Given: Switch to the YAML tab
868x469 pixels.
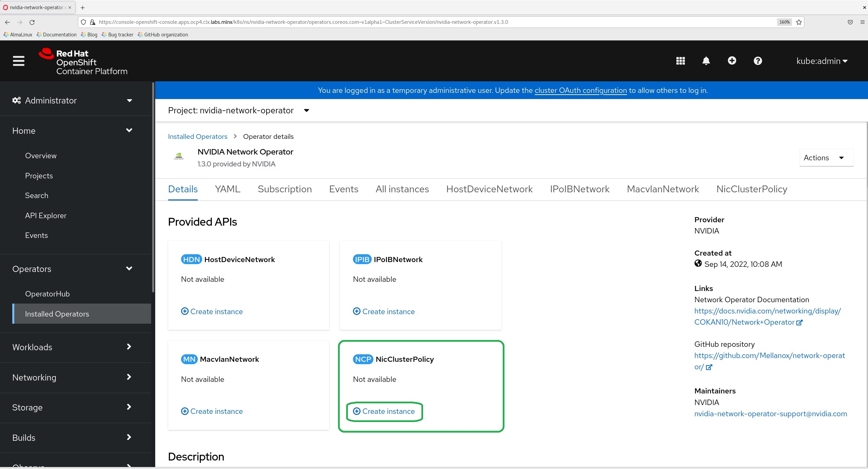Looking at the screenshot, I should (228, 189).
